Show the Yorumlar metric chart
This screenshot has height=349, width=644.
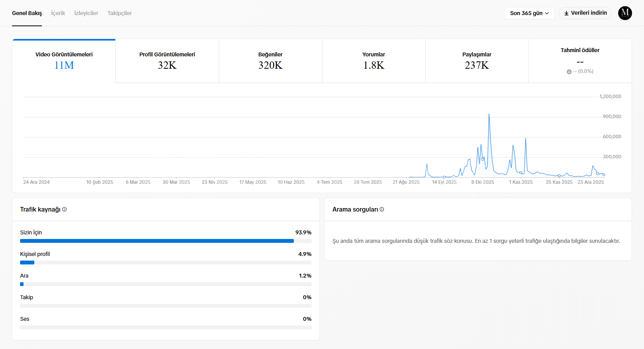(x=374, y=61)
